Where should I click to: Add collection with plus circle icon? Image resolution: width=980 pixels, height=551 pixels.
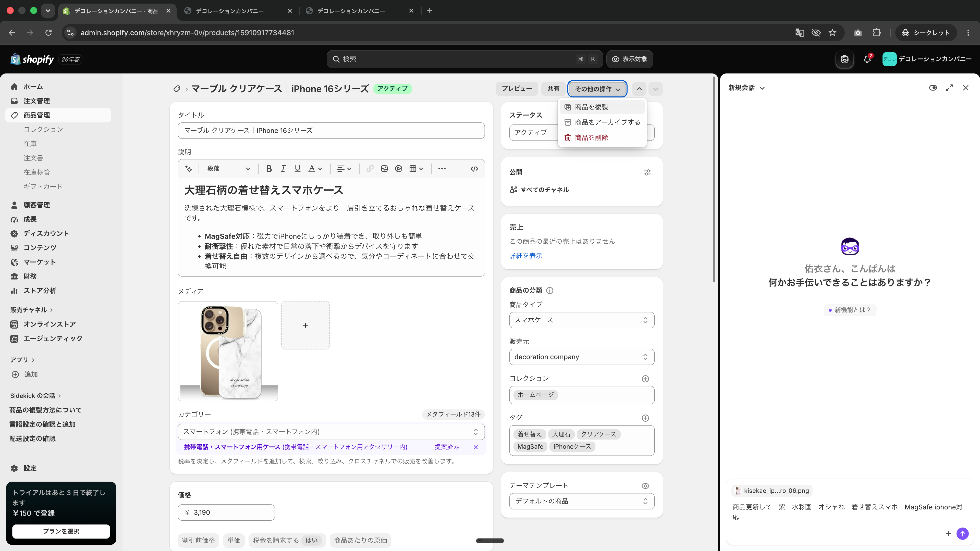point(645,378)
